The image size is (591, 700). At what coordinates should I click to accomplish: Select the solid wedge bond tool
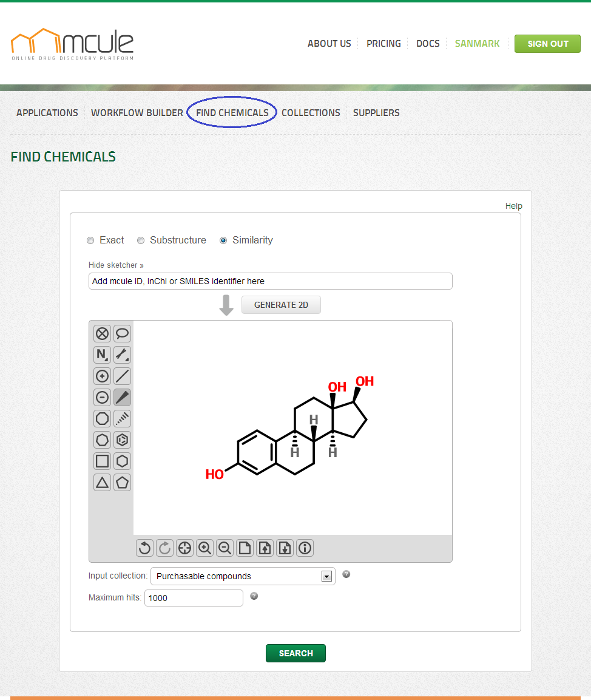tap(123, 398)
